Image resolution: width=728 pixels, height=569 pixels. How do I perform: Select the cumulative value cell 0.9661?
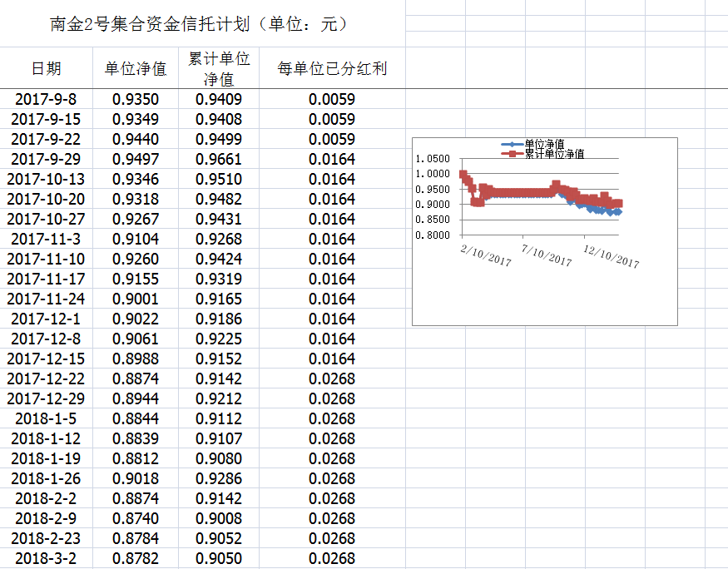219,160
